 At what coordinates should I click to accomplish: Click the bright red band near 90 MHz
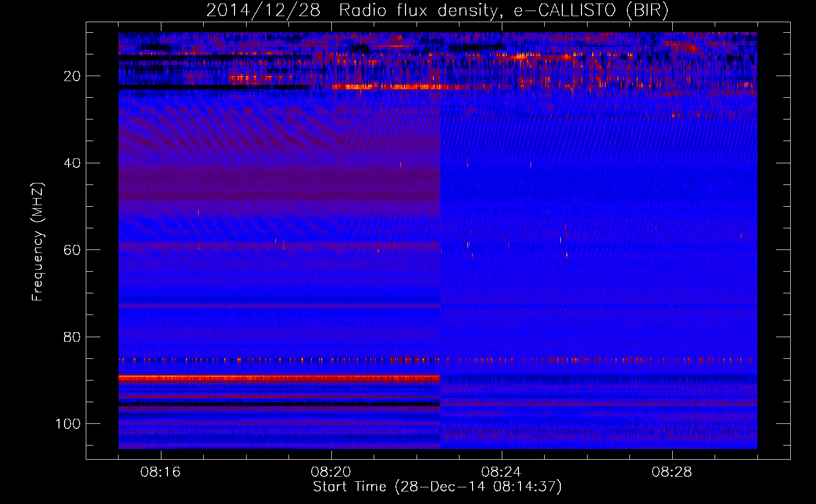click(279, 379)
